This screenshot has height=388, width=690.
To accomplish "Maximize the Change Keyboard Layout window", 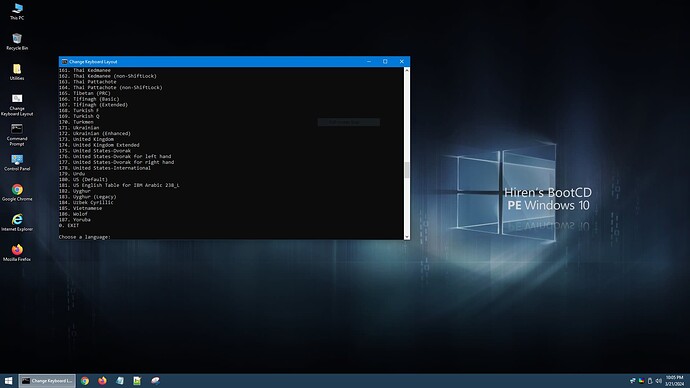I will tap(385, 62).
